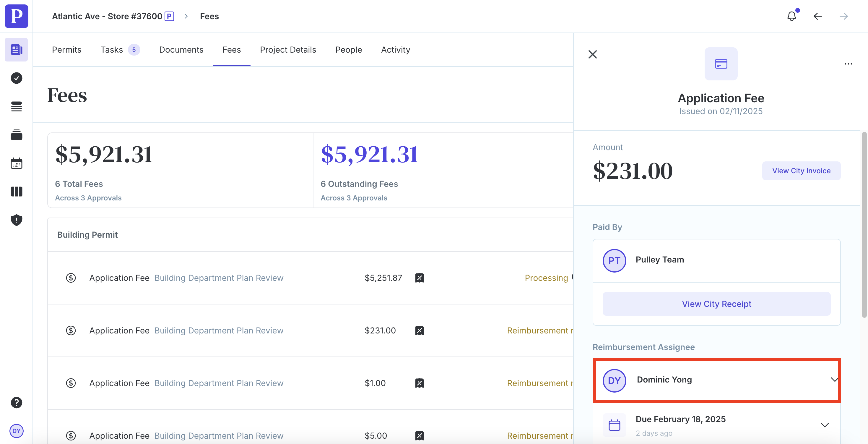Close the Application Fee side panel
The width and height of the screenshot is (868, 444).
tap(592, 54)
